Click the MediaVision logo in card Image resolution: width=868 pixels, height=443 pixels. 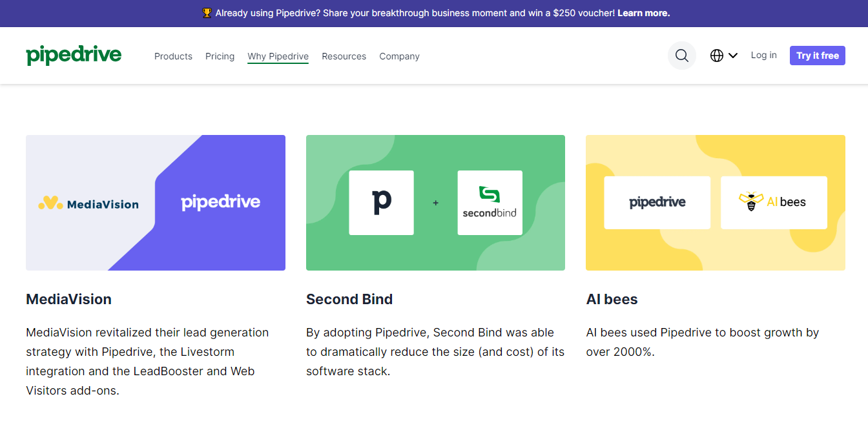tap(88, 203)
